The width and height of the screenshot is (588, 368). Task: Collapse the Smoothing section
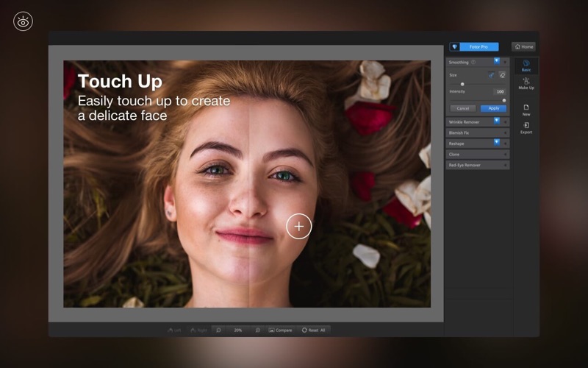point(505,62)
